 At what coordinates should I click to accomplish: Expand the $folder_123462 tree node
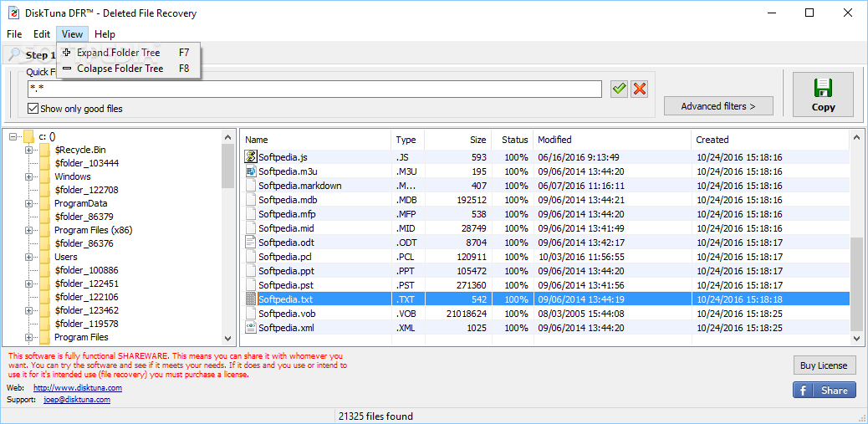28,310
